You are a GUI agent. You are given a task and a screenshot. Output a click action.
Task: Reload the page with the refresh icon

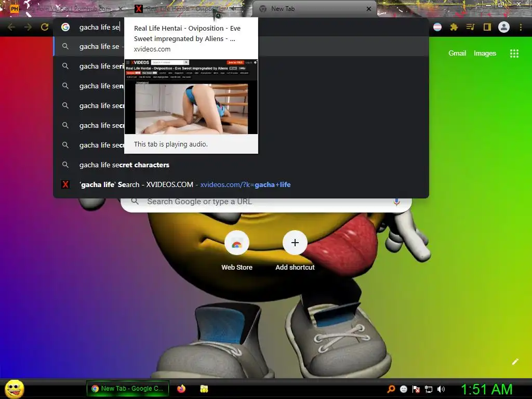tap(45, 27)
